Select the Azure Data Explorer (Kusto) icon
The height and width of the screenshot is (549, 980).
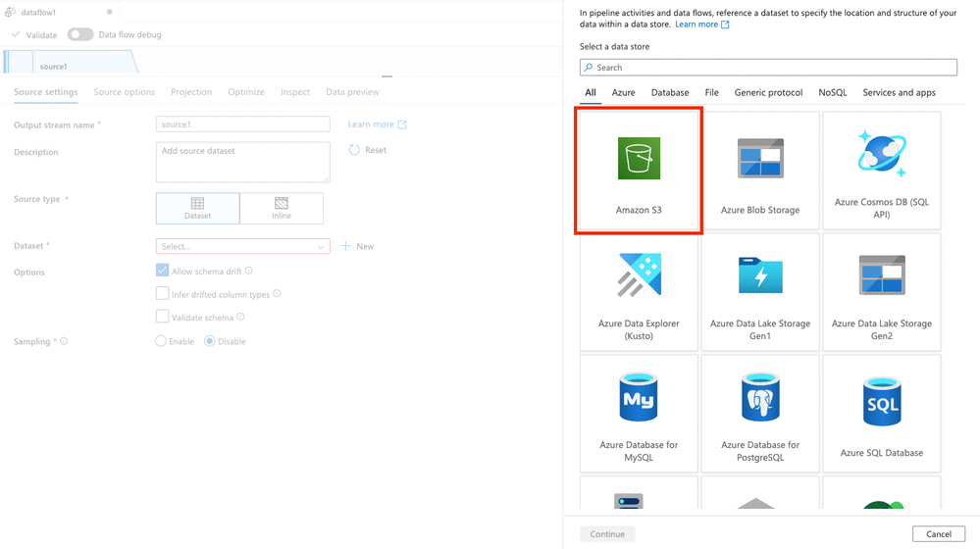(x=639, y=274)
